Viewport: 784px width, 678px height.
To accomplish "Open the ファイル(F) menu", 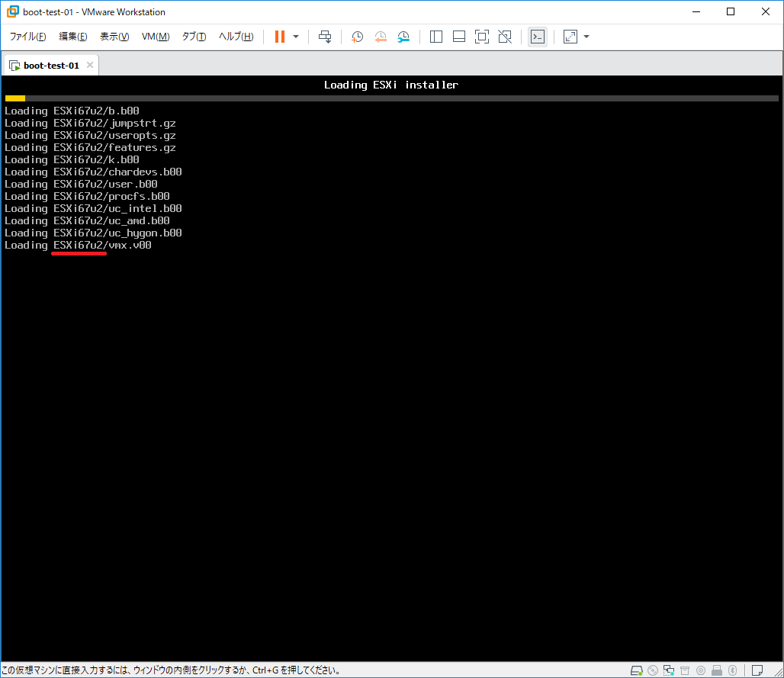I will tap(28, 37).
